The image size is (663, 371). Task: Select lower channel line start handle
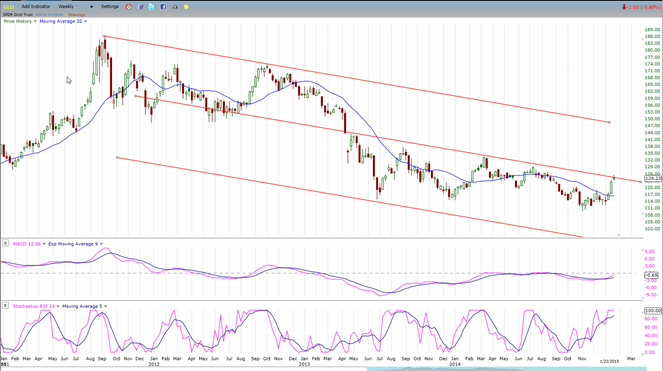point(117,157)
